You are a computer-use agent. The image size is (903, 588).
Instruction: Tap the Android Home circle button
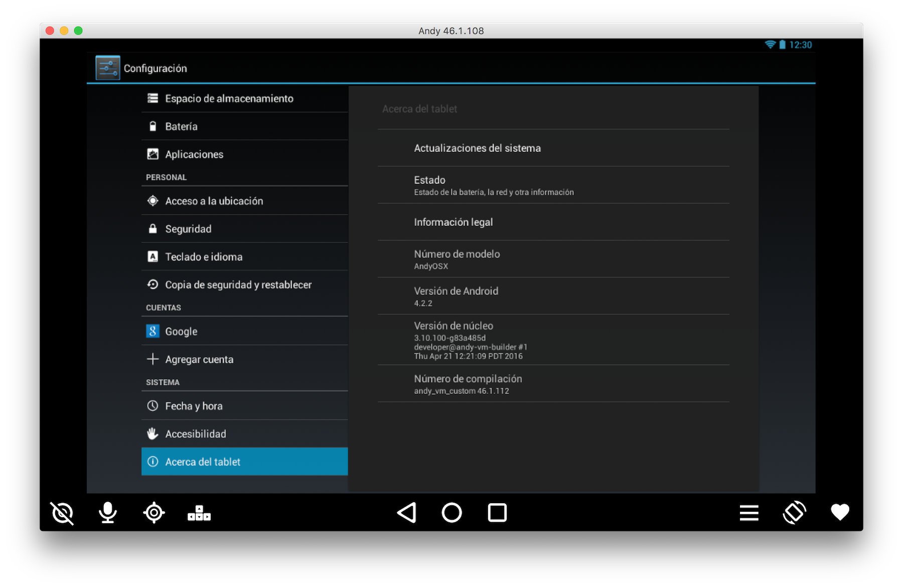click(x=452, y=513)
